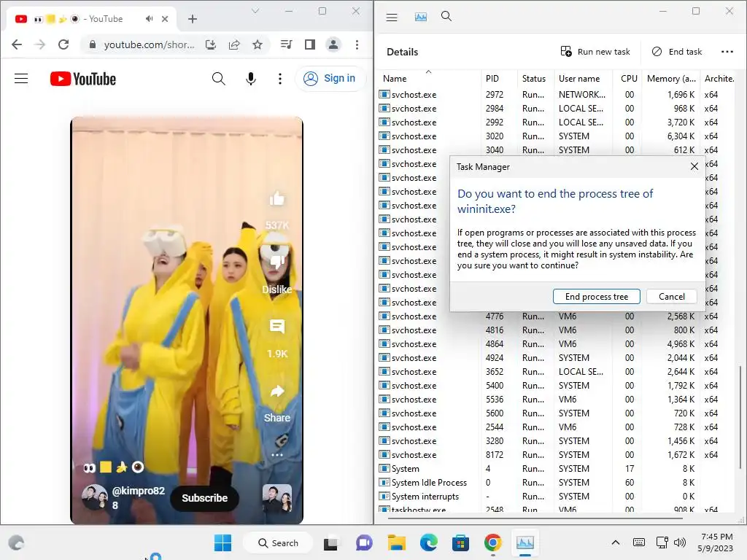Open Chat app on taskbar
This screenshot has width=747, height=560.
[364, 542]
